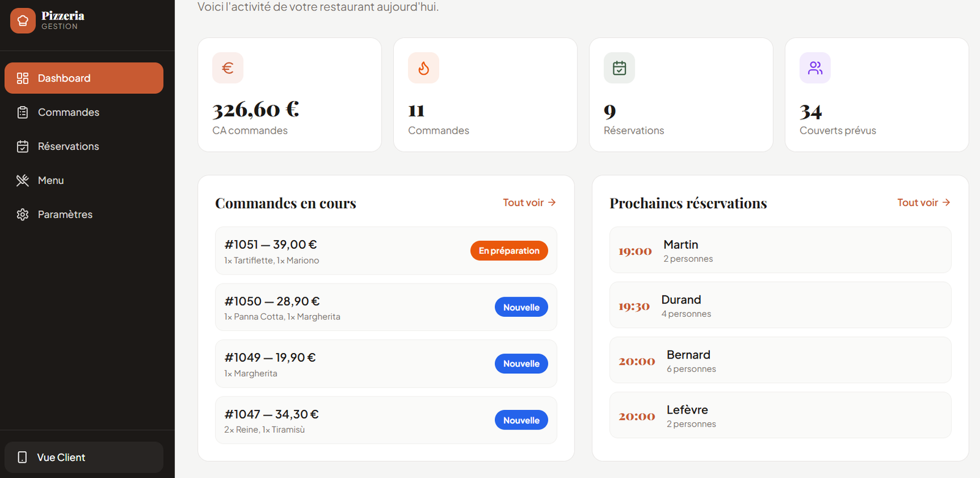
Task: Click the 326,60 € CA commandes value
Action: pos(256,110)
